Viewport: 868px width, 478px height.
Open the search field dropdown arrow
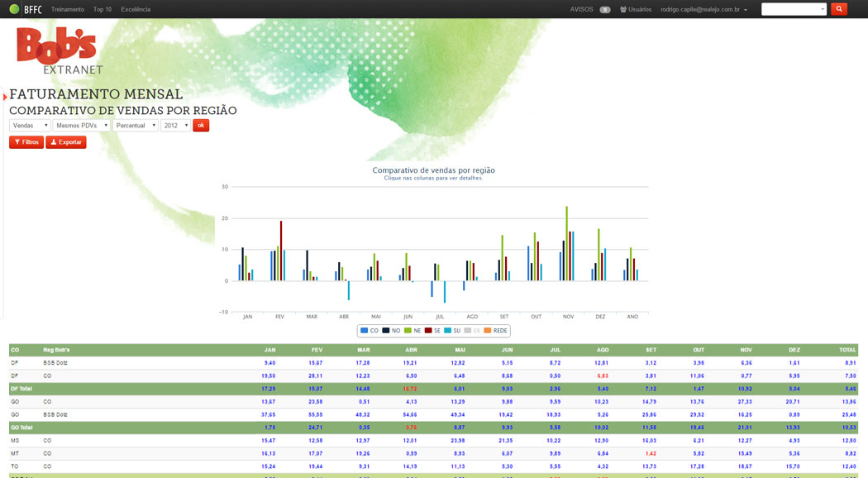(823, 9)
